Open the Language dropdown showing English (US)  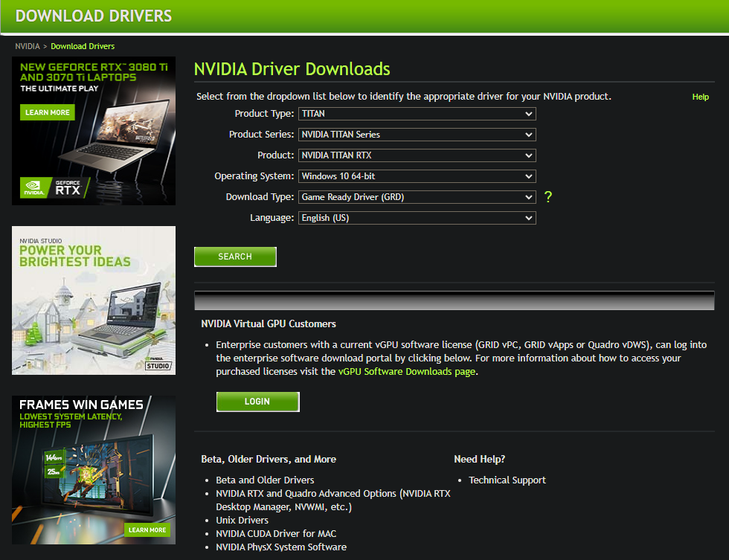pyautogui.click(x=417, y=218)
